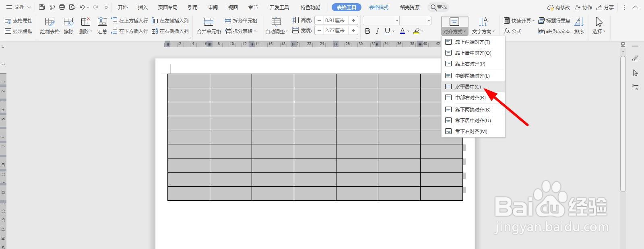Click the Undo arrow icon
This screenshot has height=249, width=644.
pos(82,7)
